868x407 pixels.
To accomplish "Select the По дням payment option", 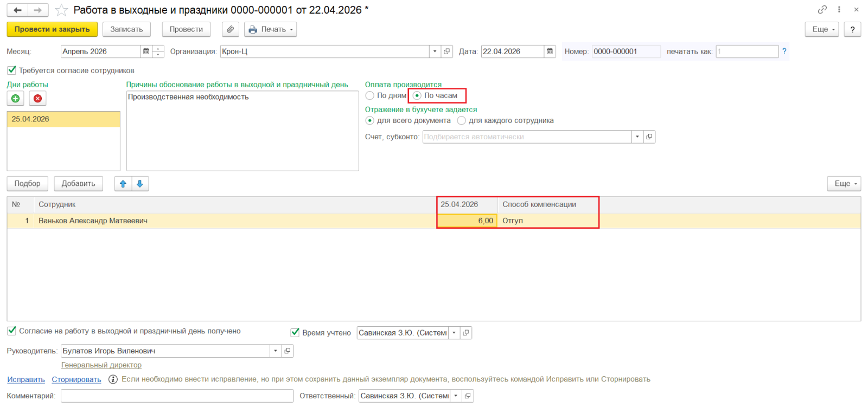I will pyautogui.click(x=370, y=95).
